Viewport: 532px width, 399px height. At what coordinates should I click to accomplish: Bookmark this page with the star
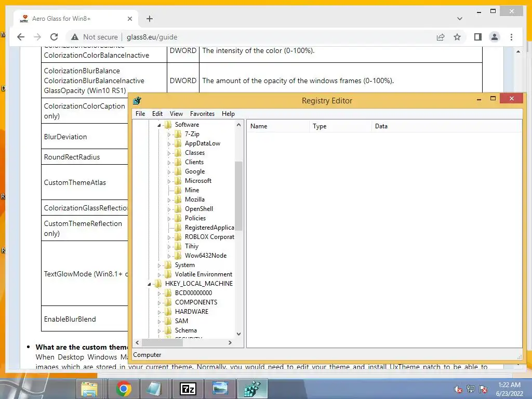click(457, 37)
